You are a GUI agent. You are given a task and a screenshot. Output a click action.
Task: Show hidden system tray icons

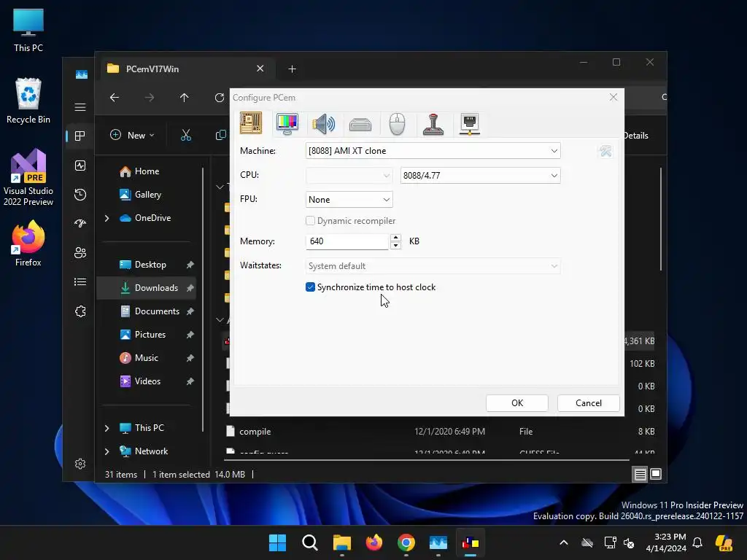[564, 542]
